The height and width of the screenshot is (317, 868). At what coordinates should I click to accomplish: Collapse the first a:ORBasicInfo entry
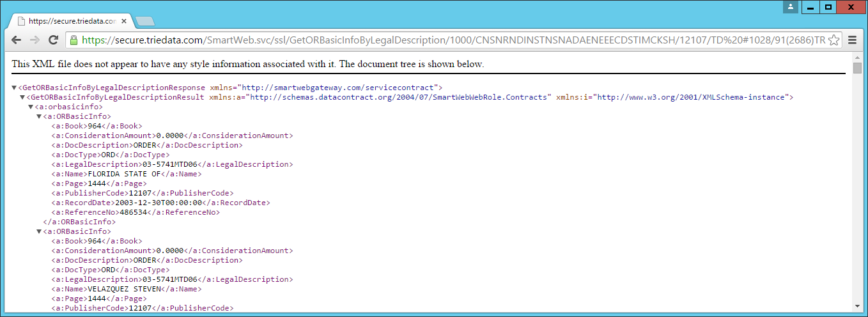[x=39, y=116]
